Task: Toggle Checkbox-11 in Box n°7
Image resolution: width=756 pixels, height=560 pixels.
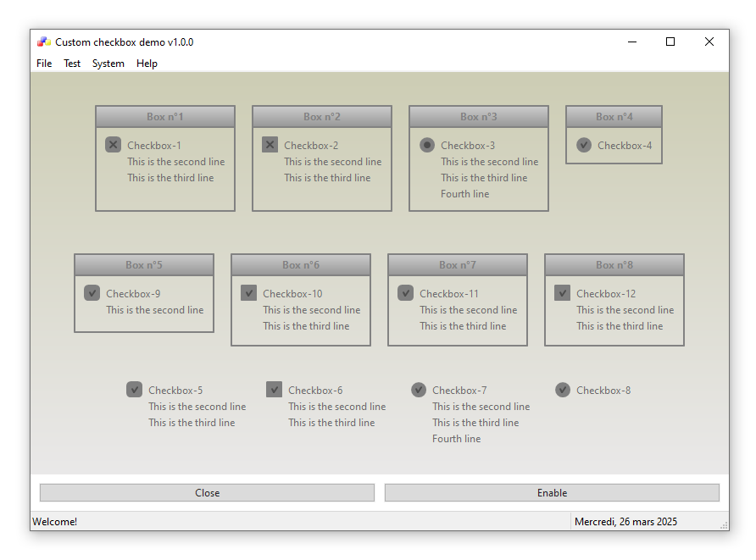Action: [x=406, y=293]
